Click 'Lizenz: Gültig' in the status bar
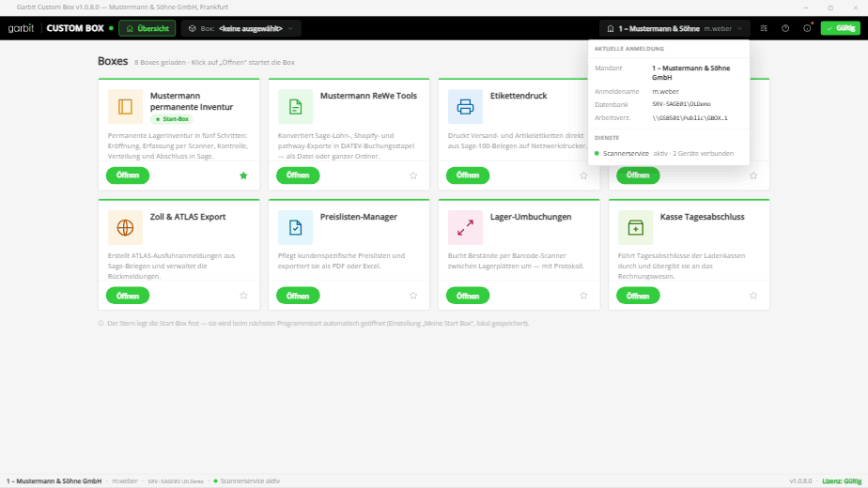The width and height of the screenshot is (868, 488). tap(842, 480)
